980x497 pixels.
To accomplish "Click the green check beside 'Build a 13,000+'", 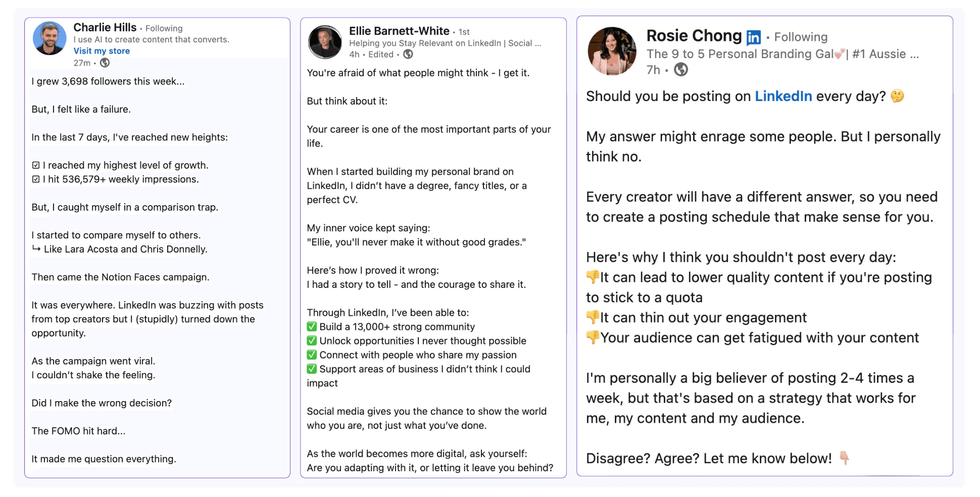I will [312, 327].
